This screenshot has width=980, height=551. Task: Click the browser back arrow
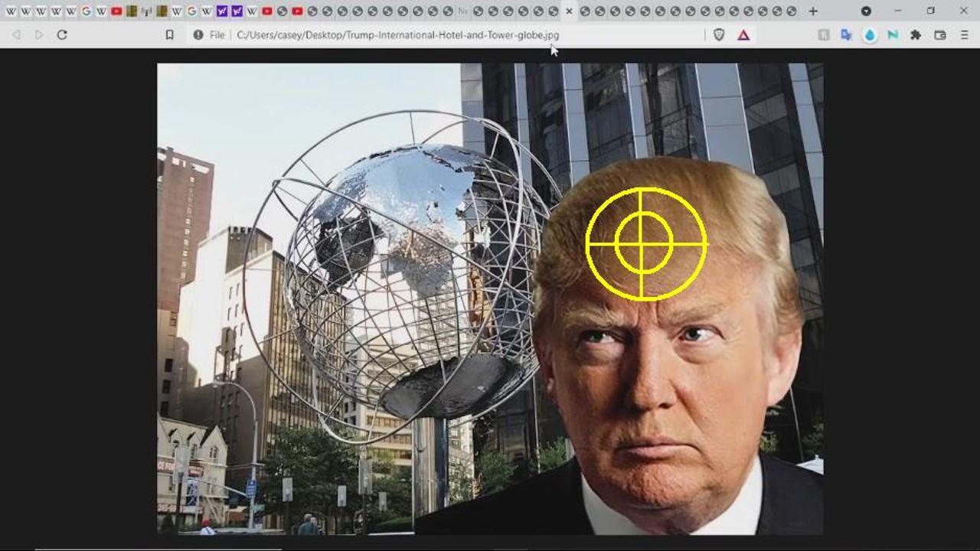pos(17,34)
